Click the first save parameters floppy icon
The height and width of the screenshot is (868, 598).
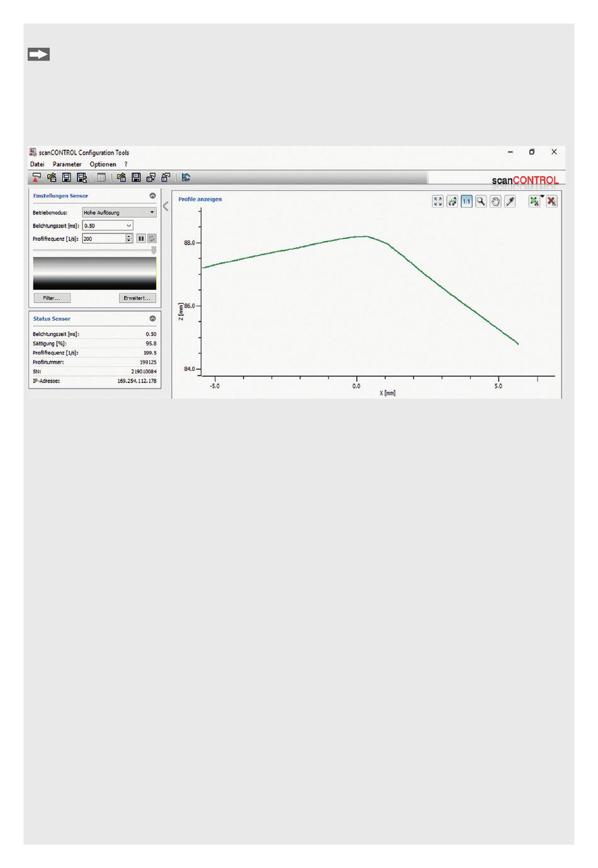[x=66, y=178]
